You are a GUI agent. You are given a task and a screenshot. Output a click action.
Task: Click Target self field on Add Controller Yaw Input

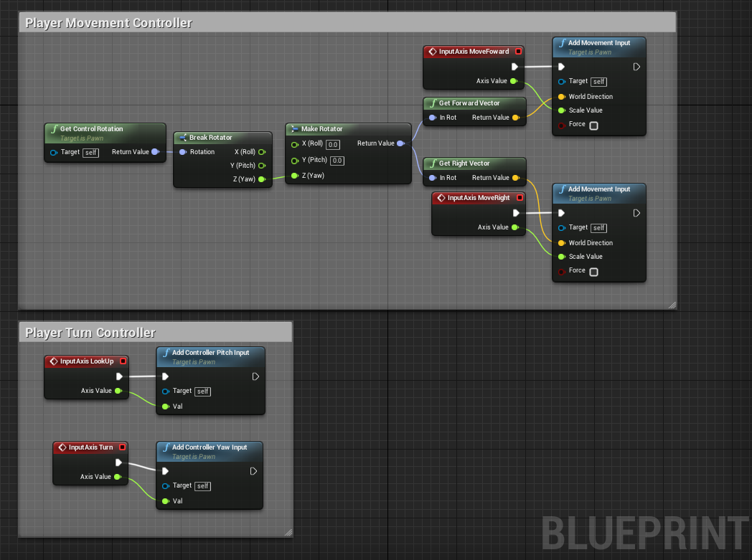pos(203,486)
